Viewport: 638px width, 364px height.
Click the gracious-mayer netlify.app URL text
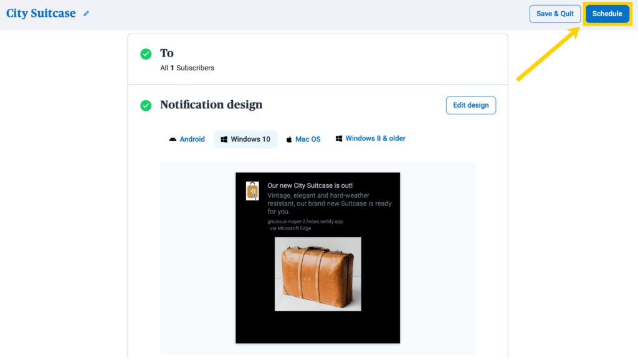tap(305, 222)
